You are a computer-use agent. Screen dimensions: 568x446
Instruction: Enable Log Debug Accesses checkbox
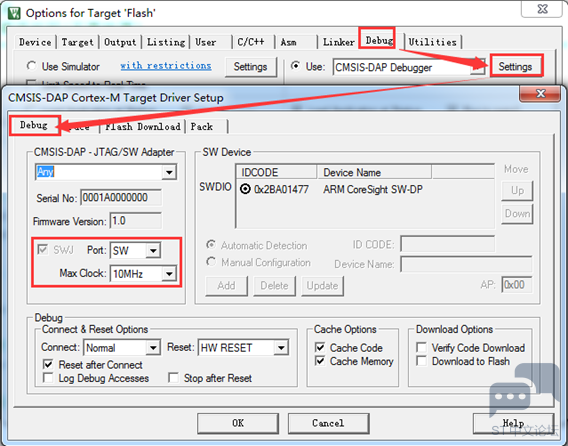[48, 378]
